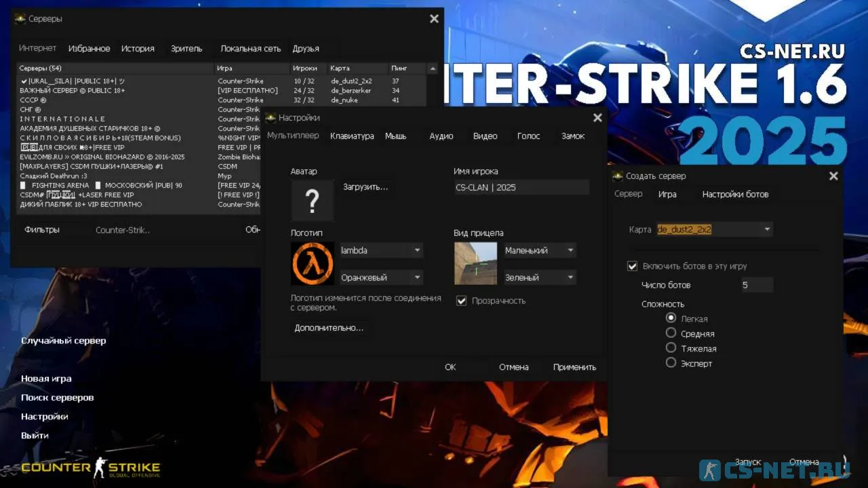The width and height of the screenshot is (868, 488).
Task: Open Мышь tab in Settings
Action: coord(395,136)
